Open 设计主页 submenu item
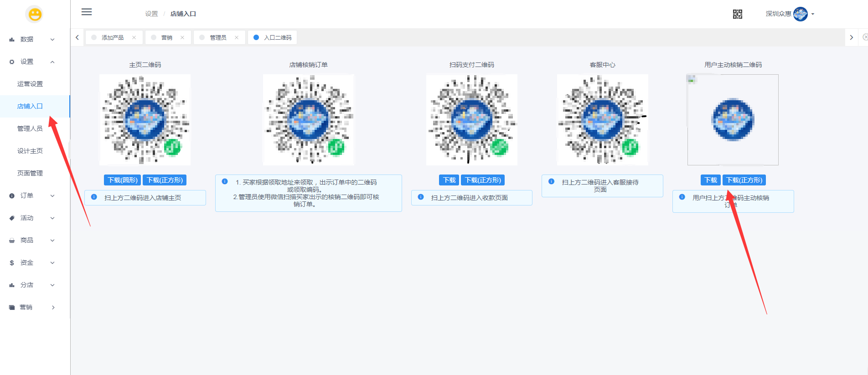 [x=35, y=151]
